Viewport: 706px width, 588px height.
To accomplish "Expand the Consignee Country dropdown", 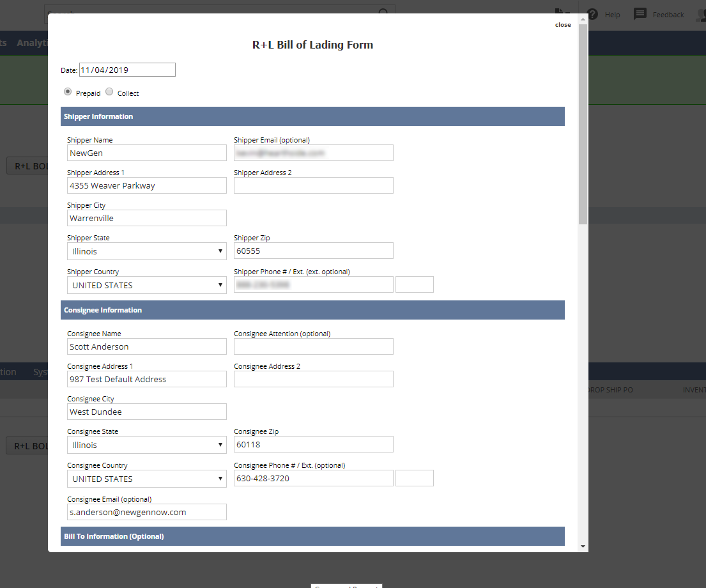I will [x=146, y=479].
